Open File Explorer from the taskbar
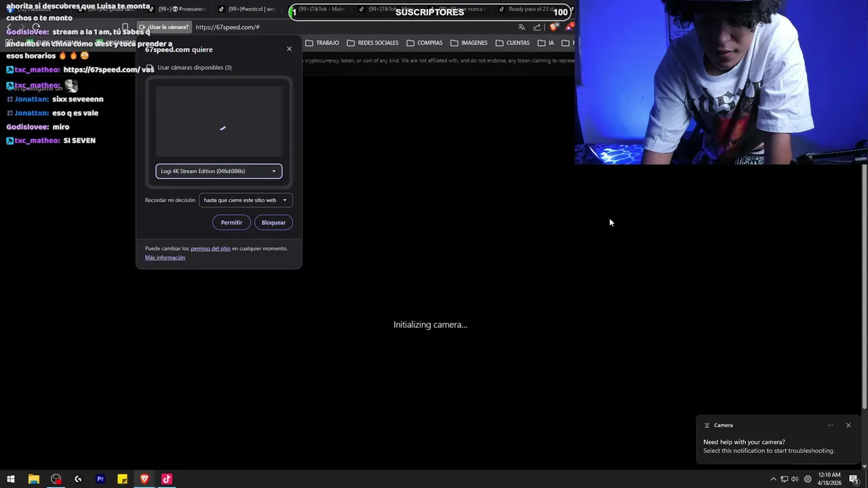 33,479
